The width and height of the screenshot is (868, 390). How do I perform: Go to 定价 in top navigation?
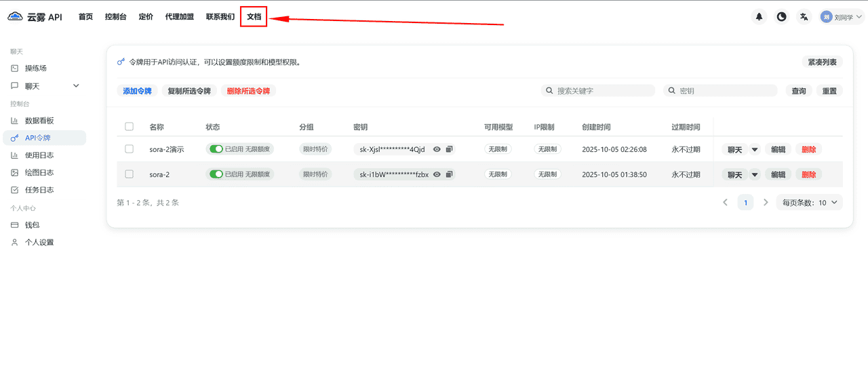click(x=146, y=17)
